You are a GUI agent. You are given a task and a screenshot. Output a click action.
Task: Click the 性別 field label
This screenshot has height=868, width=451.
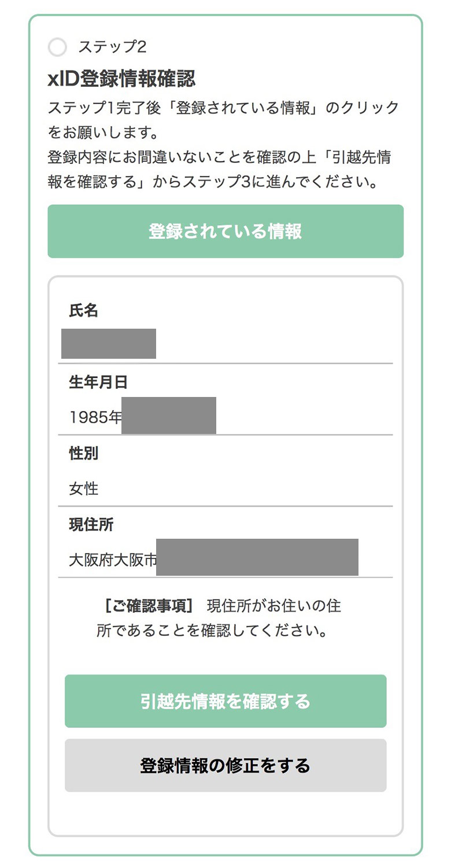tap(84, 453)
